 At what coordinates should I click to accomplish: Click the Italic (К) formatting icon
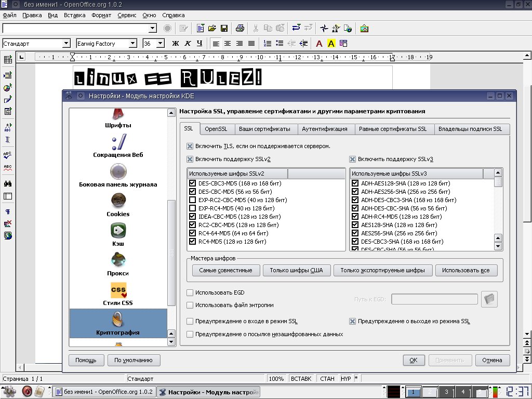[188, 44]
